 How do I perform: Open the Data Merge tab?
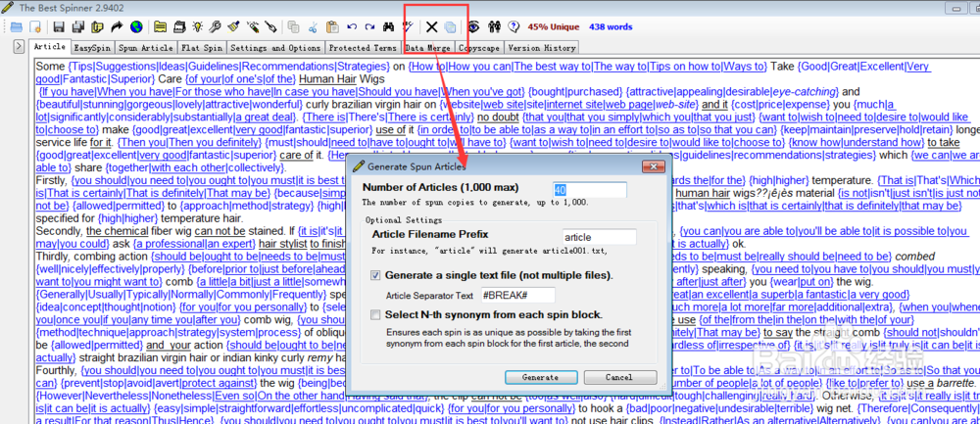pyautogui.click(x=427, y=47)
